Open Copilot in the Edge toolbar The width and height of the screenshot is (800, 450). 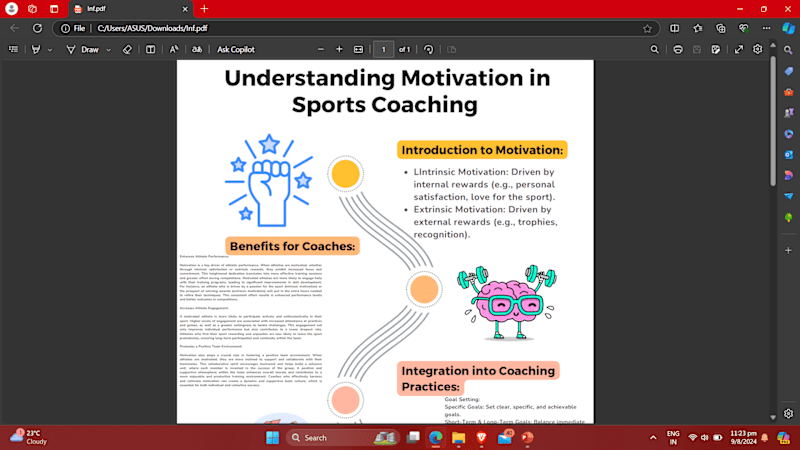coord(788,28)
